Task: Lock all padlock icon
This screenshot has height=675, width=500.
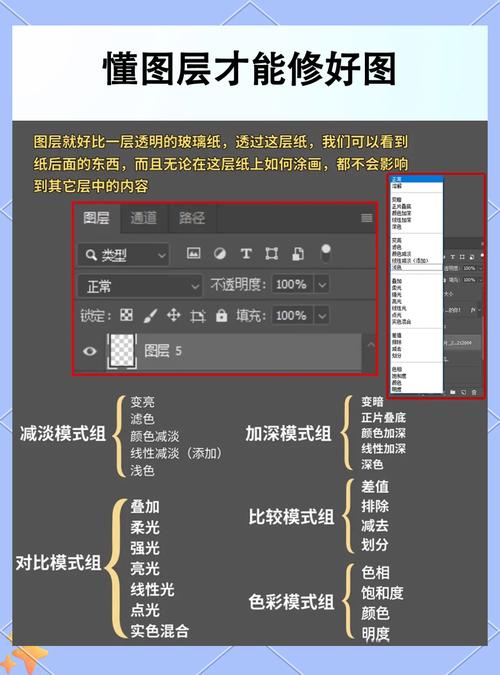Action: (221, 316)
